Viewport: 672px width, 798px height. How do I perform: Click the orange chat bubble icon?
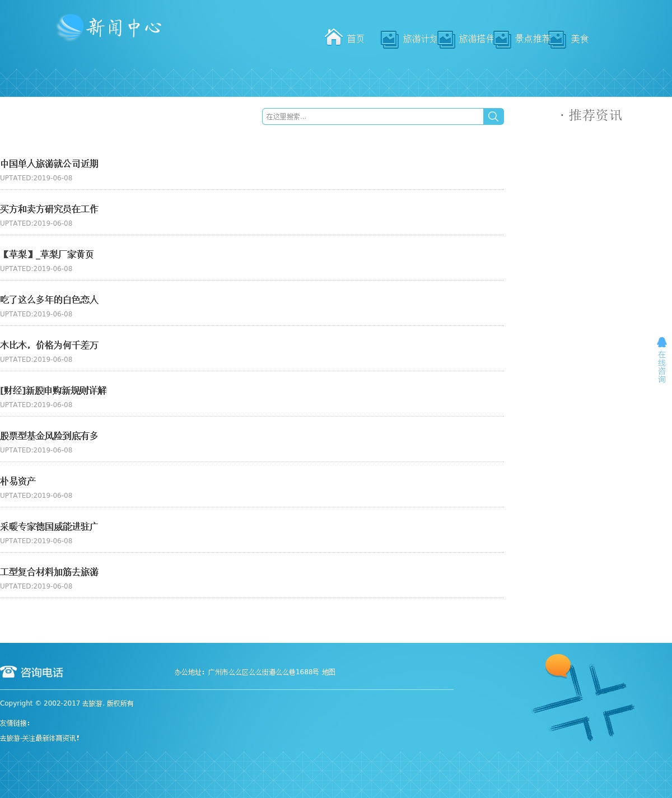(x=558, y=666)
